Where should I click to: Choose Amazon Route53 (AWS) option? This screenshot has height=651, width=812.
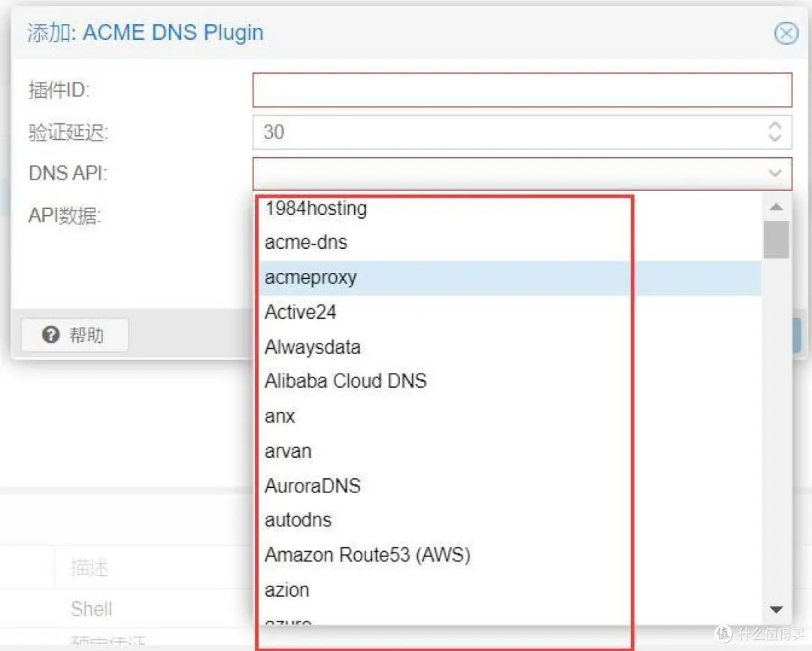pos(368,556)
